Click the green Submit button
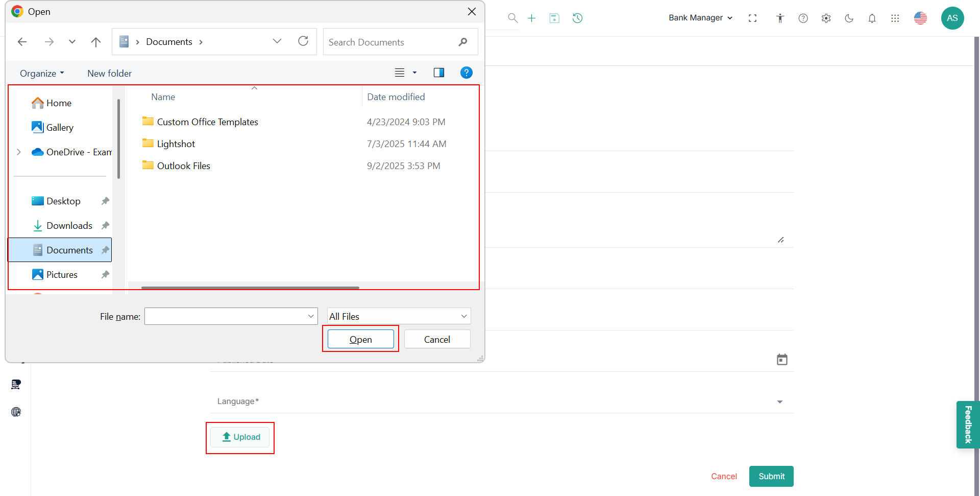The width and height of the screenshot is (980, 496). 771,476
